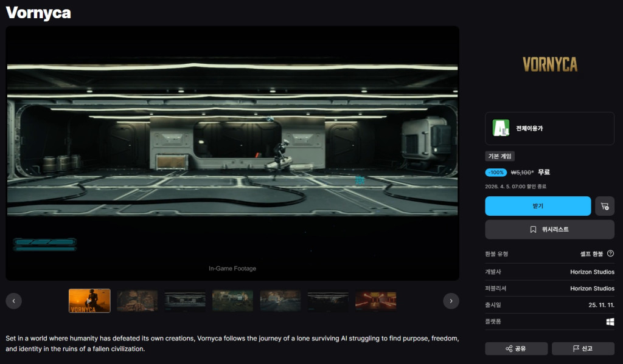Screen dimensions: 623x364
Task: Click the 전체이용가 age rating icon
Action: coord(501,128)
